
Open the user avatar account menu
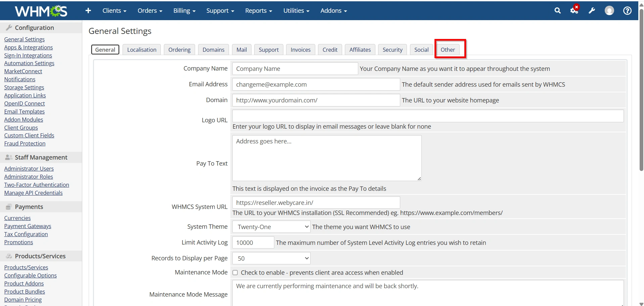pyautogui.click(x=609, y=11)
